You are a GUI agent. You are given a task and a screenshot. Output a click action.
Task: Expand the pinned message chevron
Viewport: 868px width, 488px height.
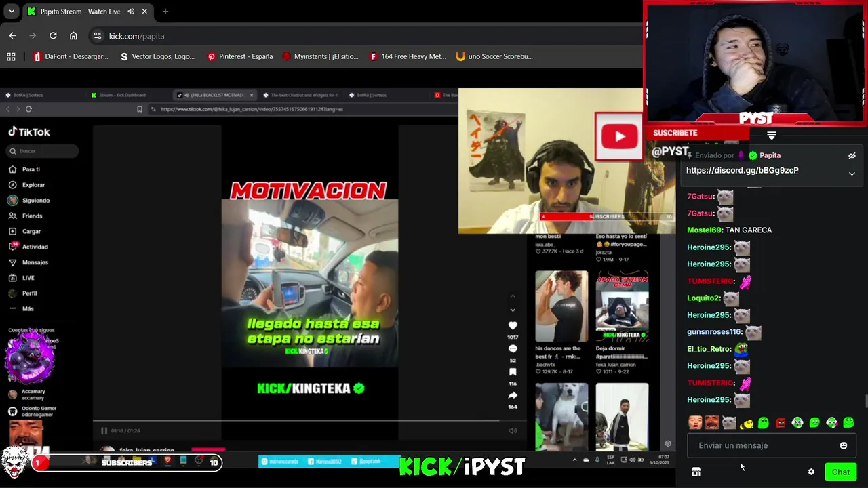(852, 174)
